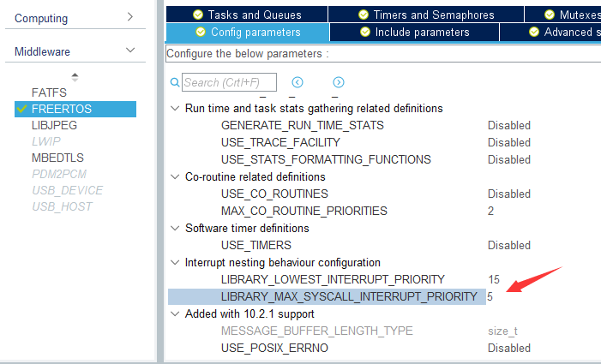601x364 pixels.
Task: Click the Include parameters check icon
Action: point(365,32)
